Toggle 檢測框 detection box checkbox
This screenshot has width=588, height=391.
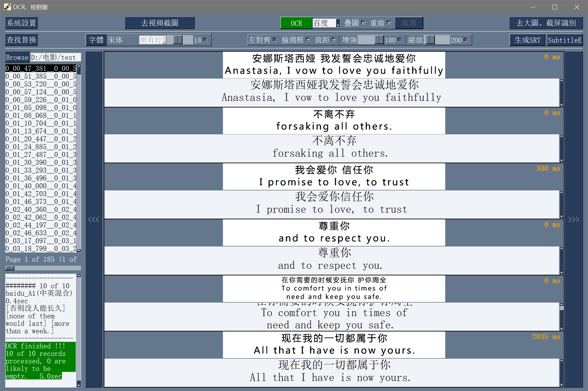point(308,40)
